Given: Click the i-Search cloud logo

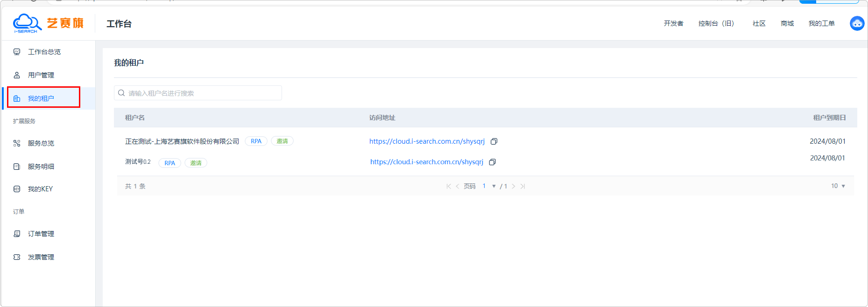Looking at the screenshot, I should tap(27, 23).
